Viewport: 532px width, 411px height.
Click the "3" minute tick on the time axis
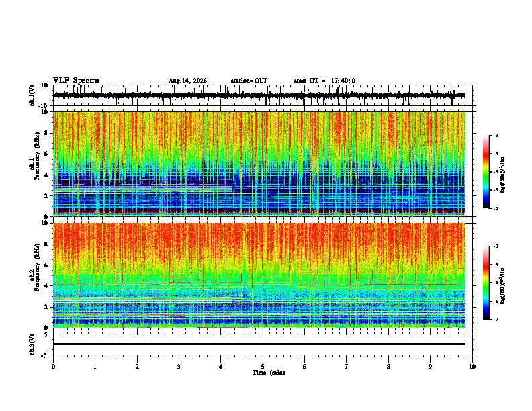point(179,367)
